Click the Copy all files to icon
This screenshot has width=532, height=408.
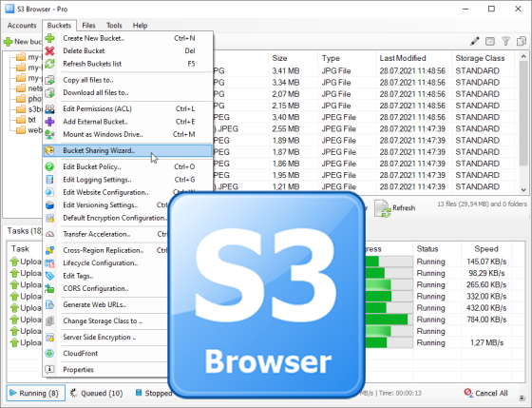click(x=49, y=80)
